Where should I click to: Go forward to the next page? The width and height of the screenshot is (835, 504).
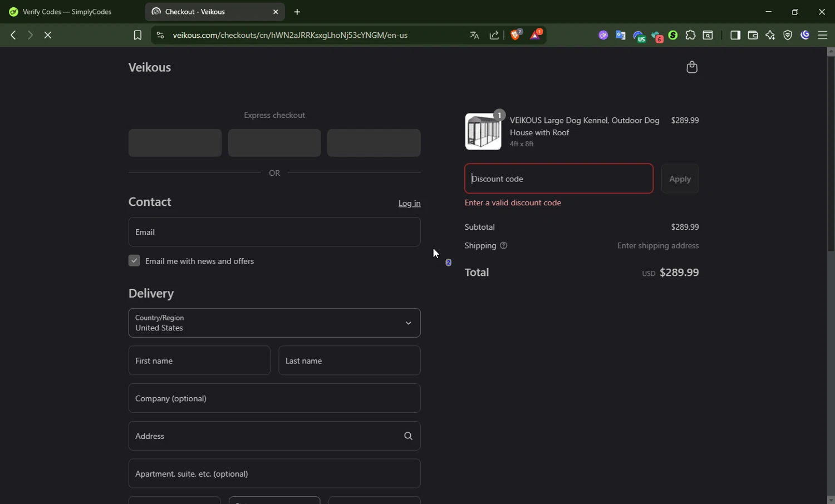30,35
